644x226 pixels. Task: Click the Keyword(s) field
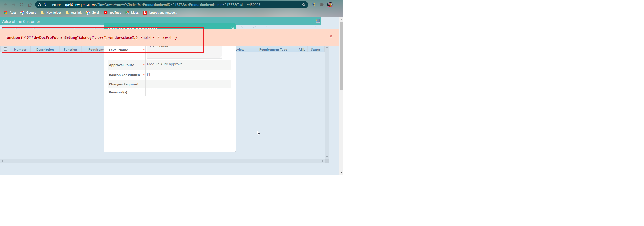[x=188, y=92]
